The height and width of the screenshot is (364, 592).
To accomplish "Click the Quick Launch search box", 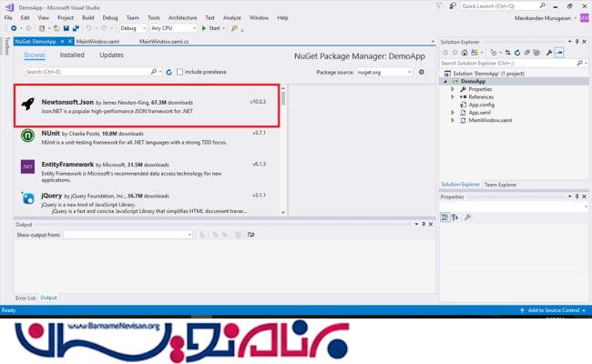I will (x=504, y=6).
